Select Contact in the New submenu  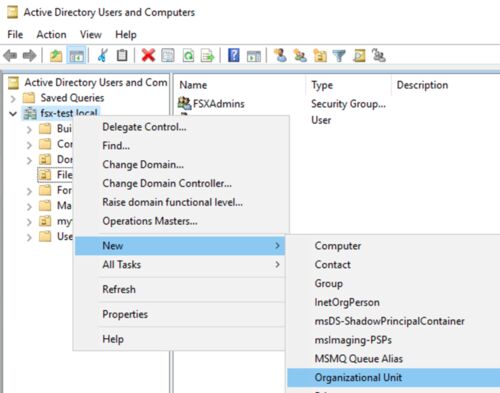point(394,264)
